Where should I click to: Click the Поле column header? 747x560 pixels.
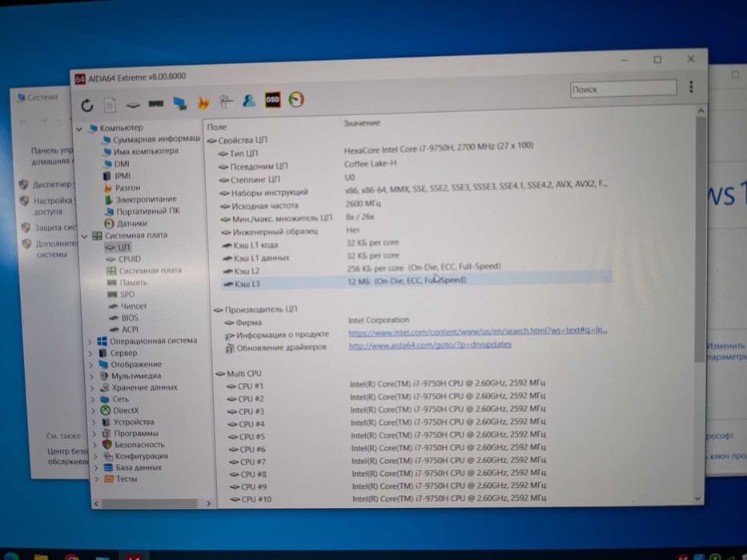tap(217, 127)
